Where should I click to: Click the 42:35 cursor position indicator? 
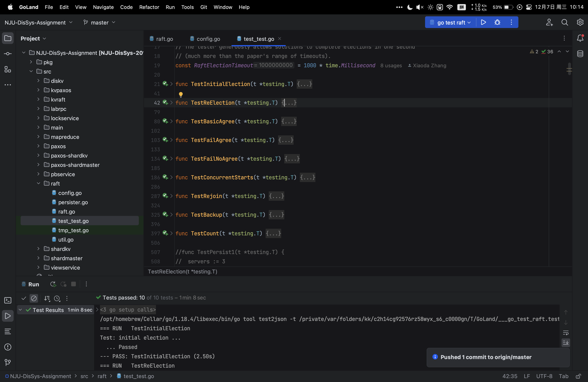click(510, 376)
